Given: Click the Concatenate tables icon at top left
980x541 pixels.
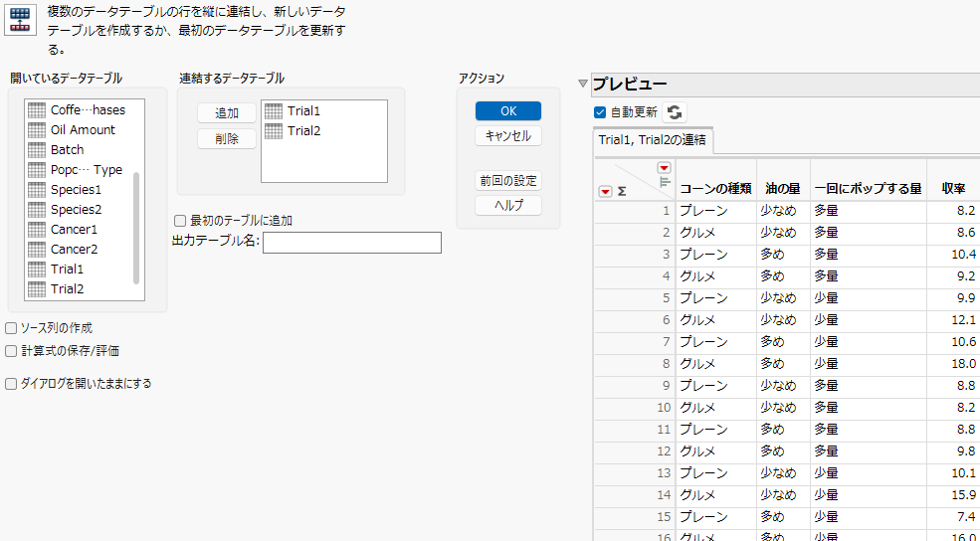Looking at the screenshot, I should click(x=21, y=19).
